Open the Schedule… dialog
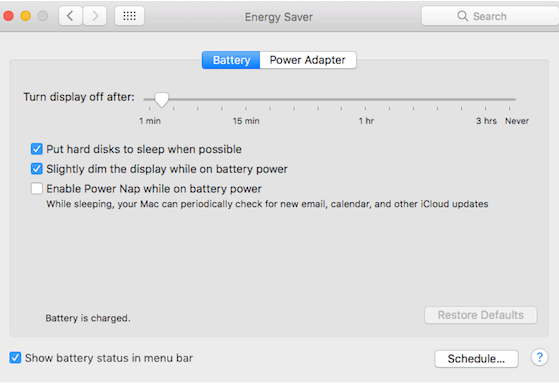This screenshot has width=559, height=383. [x=476, y=358]
